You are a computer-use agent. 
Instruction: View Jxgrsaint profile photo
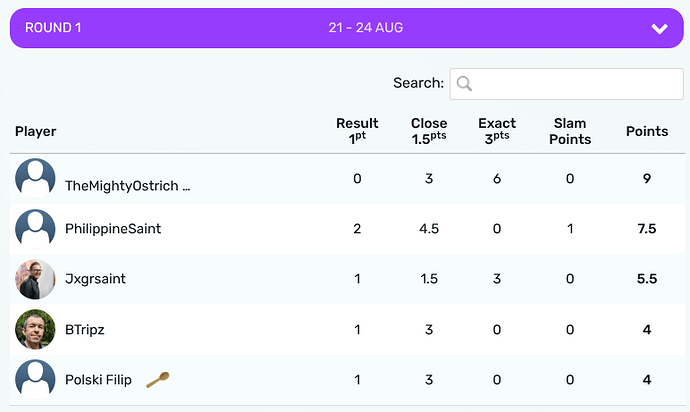click(x=35, y=279)
